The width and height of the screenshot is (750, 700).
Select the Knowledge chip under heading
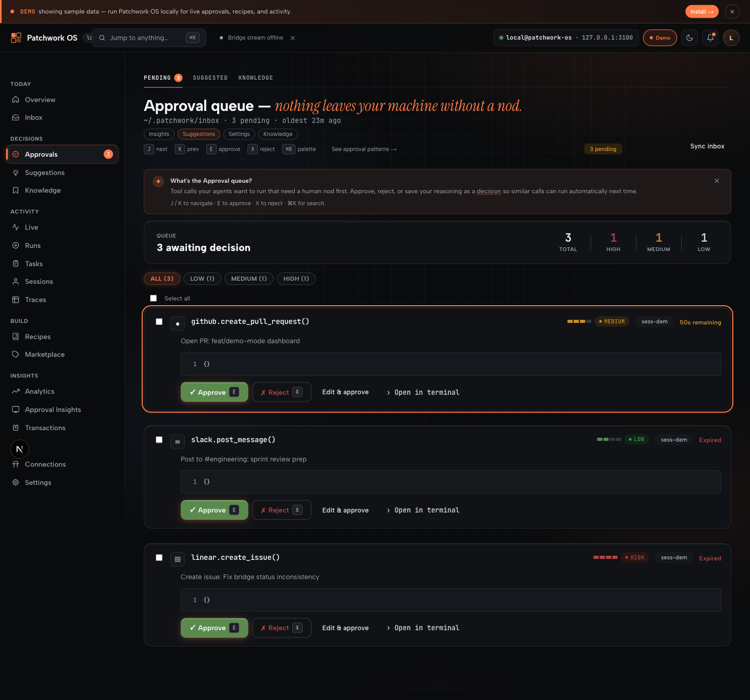tap(278, 134)
